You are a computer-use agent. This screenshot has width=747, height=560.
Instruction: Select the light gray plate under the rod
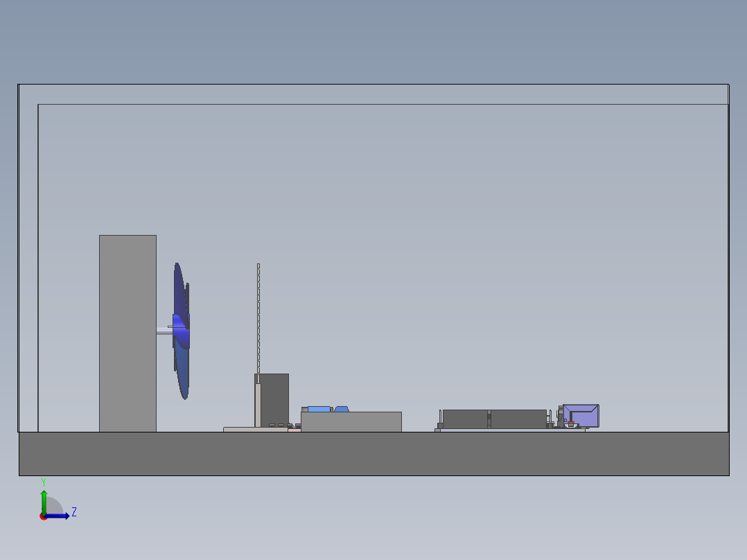tap(255, 430)
